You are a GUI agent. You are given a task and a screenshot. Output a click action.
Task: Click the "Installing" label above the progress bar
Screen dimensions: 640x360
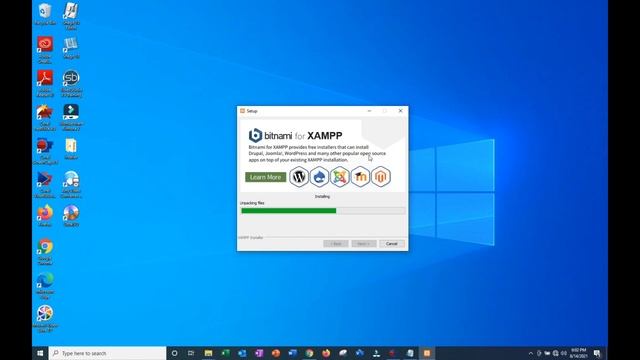pos(322,196)
